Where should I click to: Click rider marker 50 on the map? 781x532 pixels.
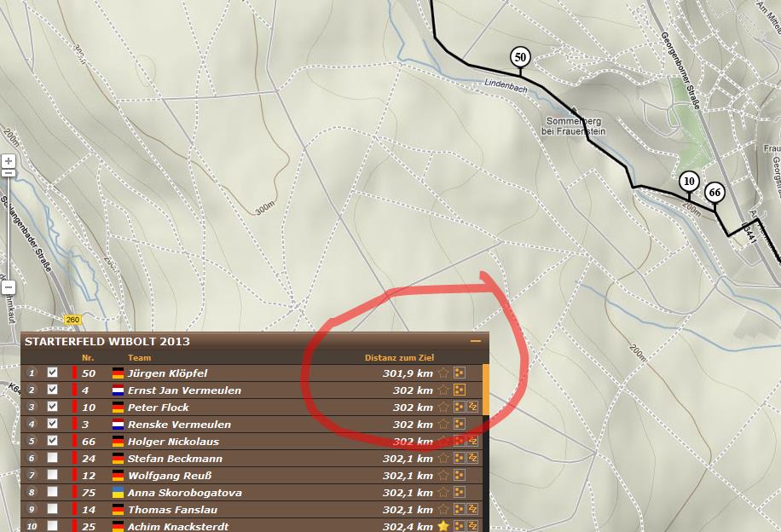(x=520, y=58)
